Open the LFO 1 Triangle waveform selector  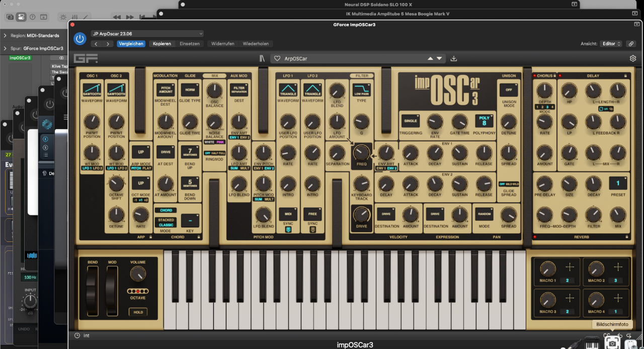[x=288, y=91]
